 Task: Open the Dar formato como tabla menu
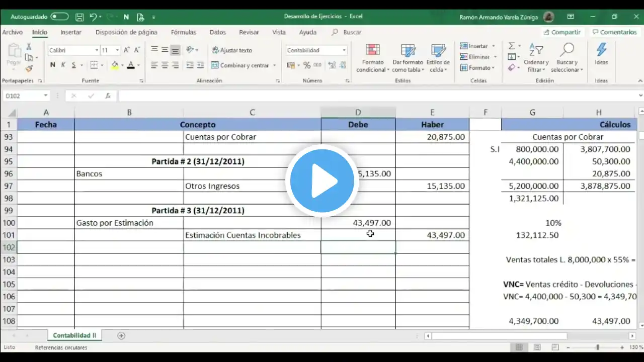click(408, 58)
